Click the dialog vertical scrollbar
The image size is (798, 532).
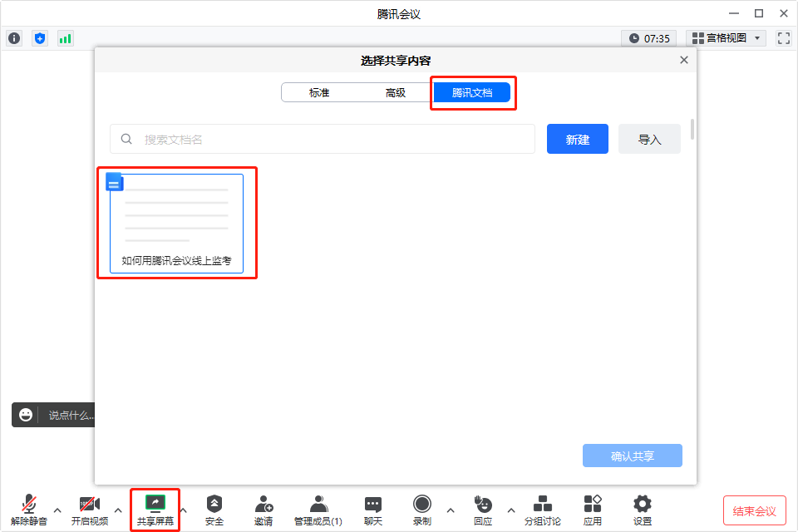[x=692, y=130]
